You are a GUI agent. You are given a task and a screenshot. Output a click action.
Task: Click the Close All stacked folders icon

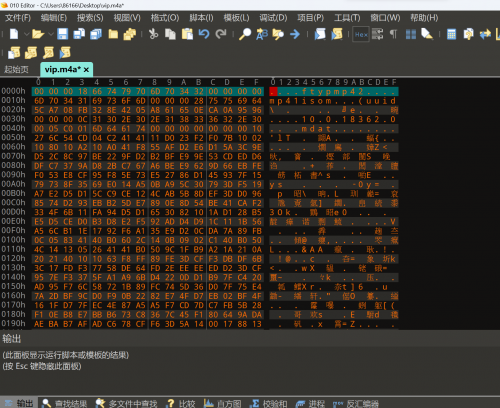(130, 34)
